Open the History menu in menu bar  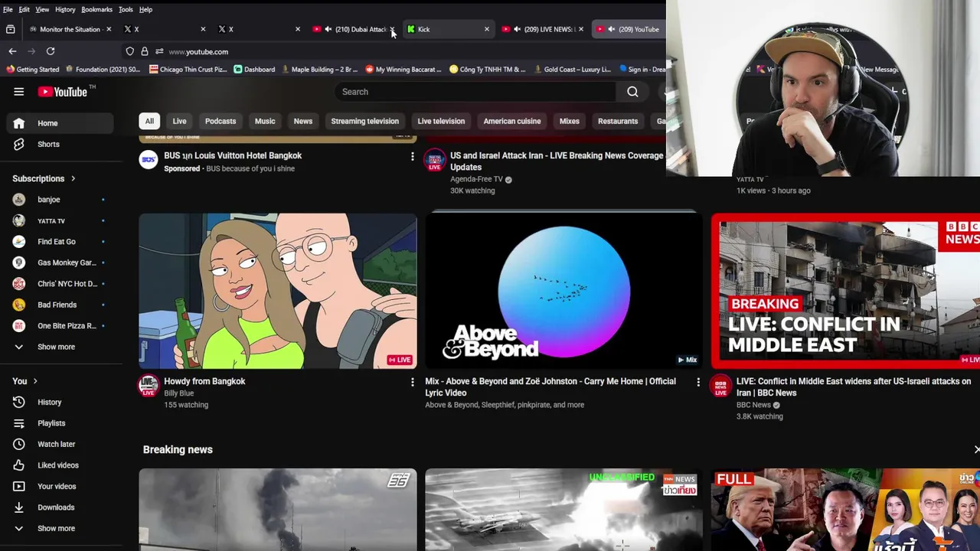(65, 9)
